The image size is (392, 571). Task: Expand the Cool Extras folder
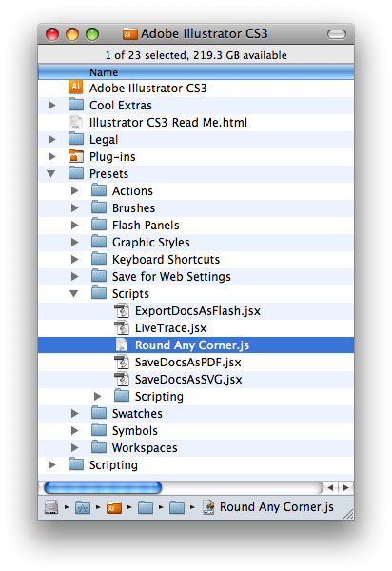click(52, 106)
